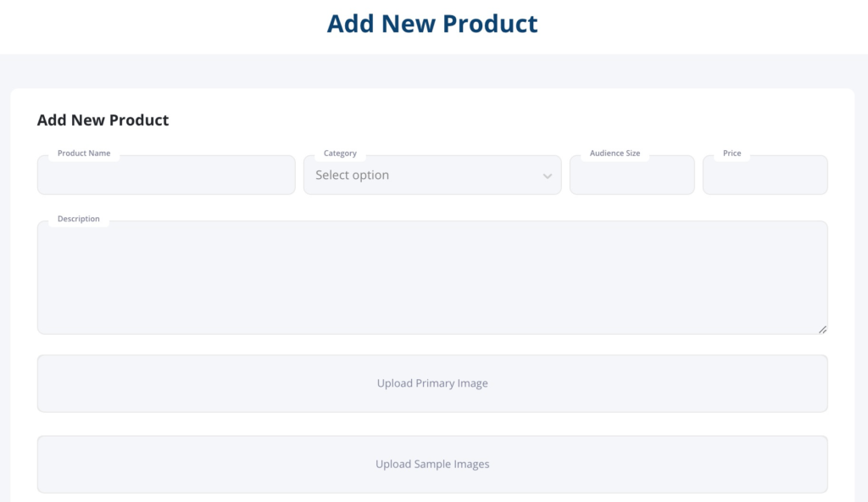
Task: Click the black 'Add New Product' card heading
Action: 103,120
